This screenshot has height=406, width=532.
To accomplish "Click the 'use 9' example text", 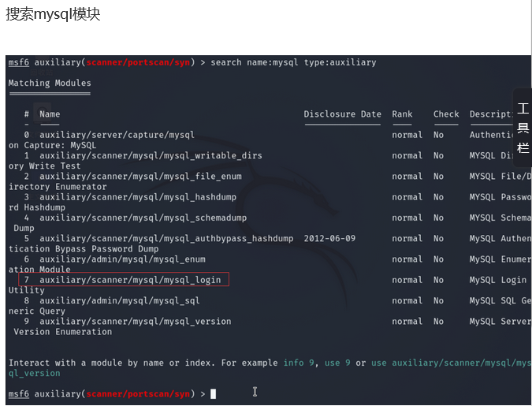I will pyautogui.click(x=337, y=363).
